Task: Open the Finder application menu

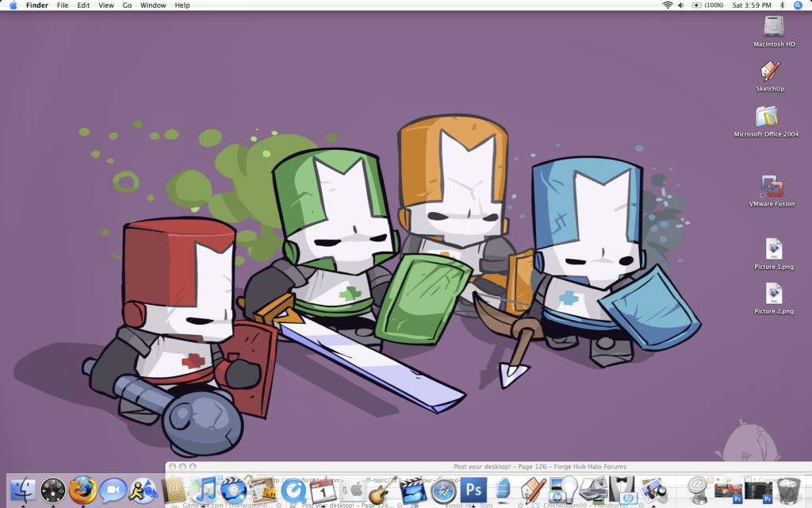Action: 36,6
